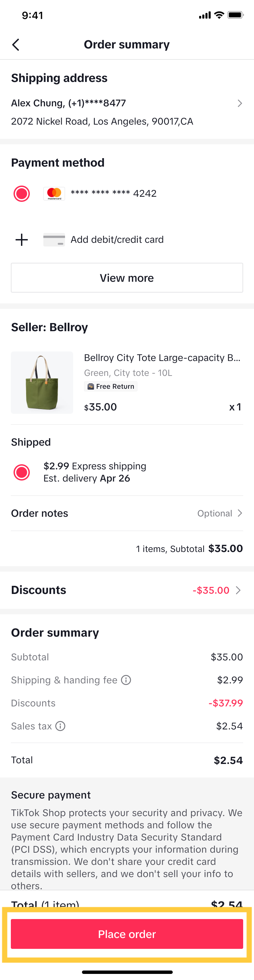Select the Mastercard 4242 radio button
Viewport: 254px width, 980px height.
22,194
